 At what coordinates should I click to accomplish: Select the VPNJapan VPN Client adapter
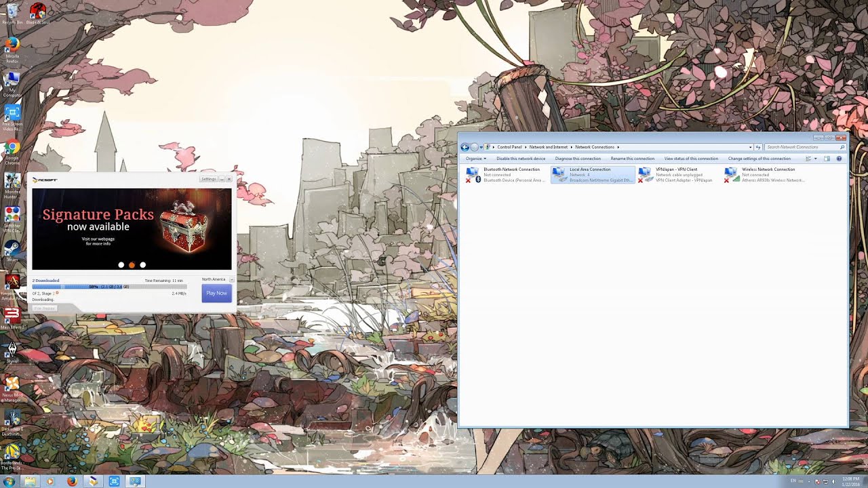[676, 175]
